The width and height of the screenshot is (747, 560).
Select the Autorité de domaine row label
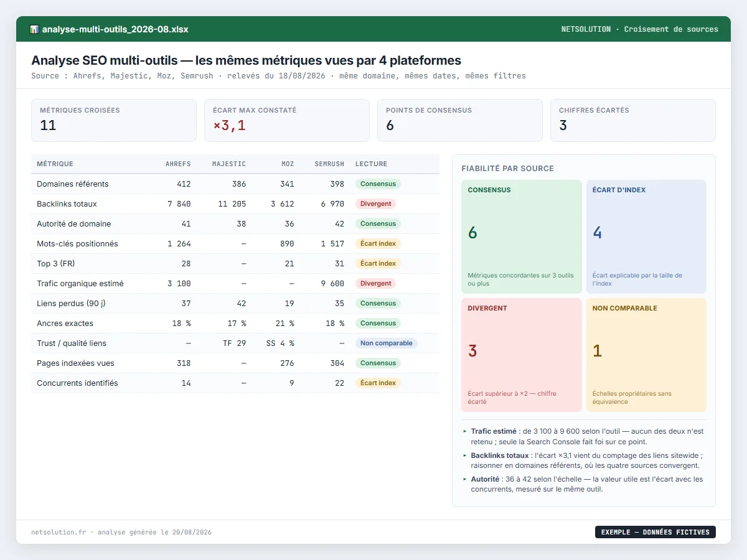pyautogui.click(x=74, y=224)
